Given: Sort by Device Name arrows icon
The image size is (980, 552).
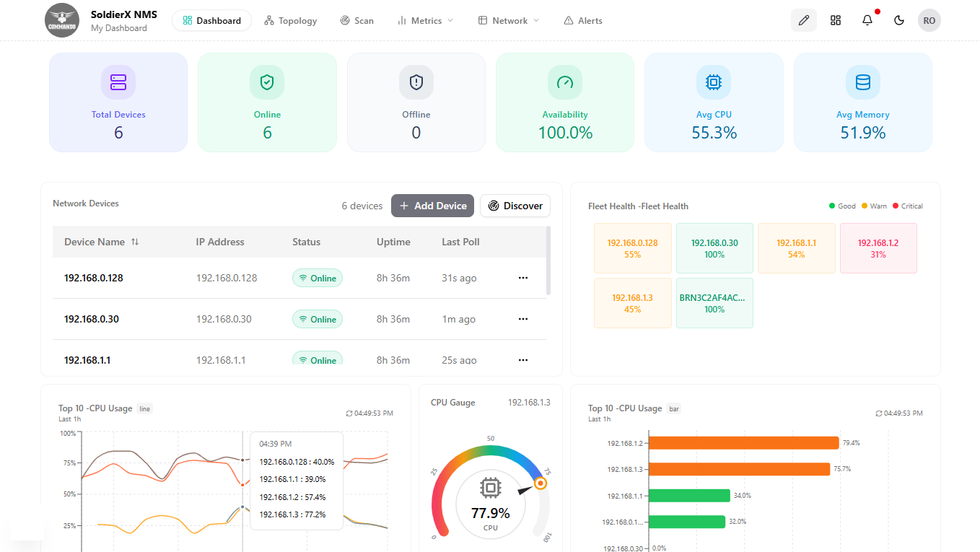Looking at the screenshot, I should tap(135, 242).
